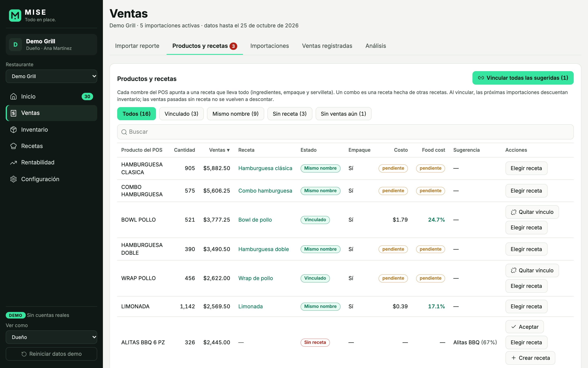
Task: Click Vincular todas las sugeridas button
Action: (x=523, y=78)
